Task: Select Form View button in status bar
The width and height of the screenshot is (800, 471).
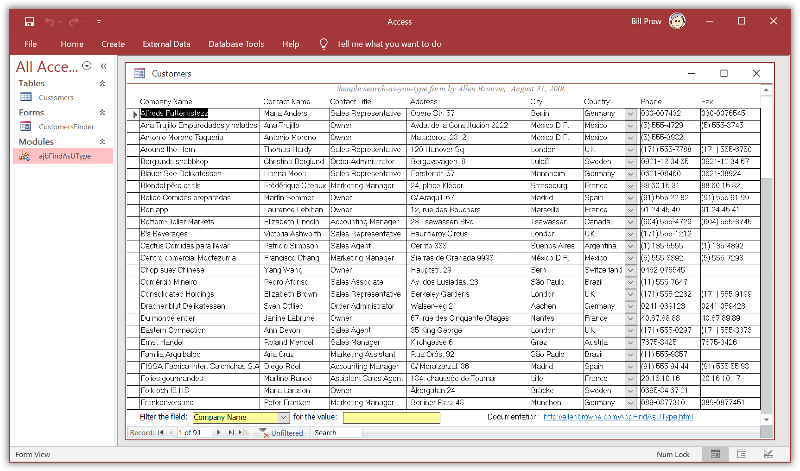Action: pos(715,454)
